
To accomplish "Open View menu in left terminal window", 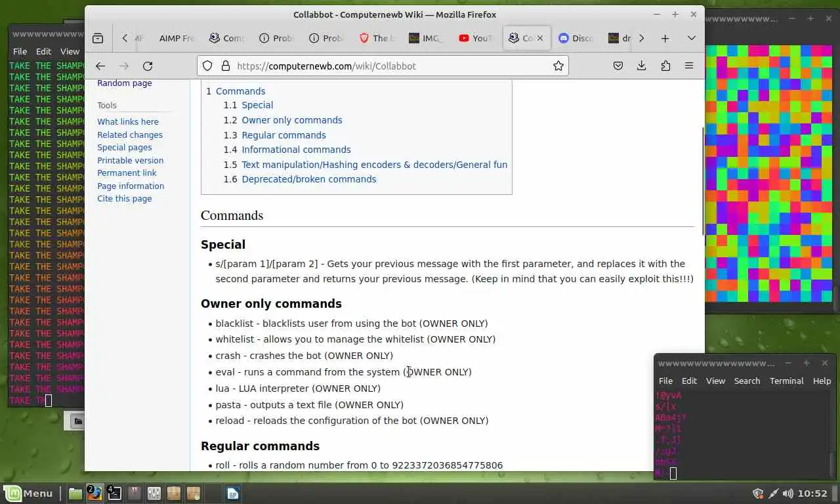I will [70, 51].
